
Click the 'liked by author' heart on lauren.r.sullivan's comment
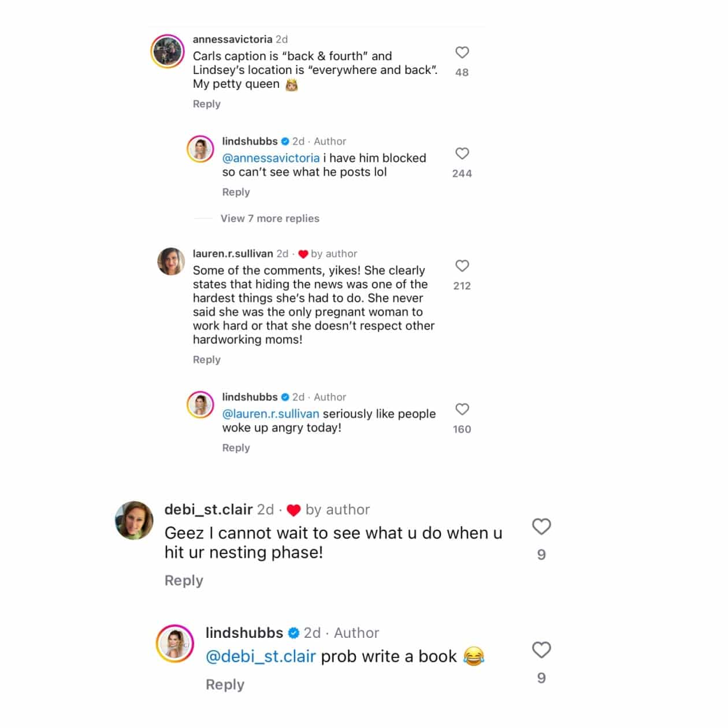[x=303, y=254]
